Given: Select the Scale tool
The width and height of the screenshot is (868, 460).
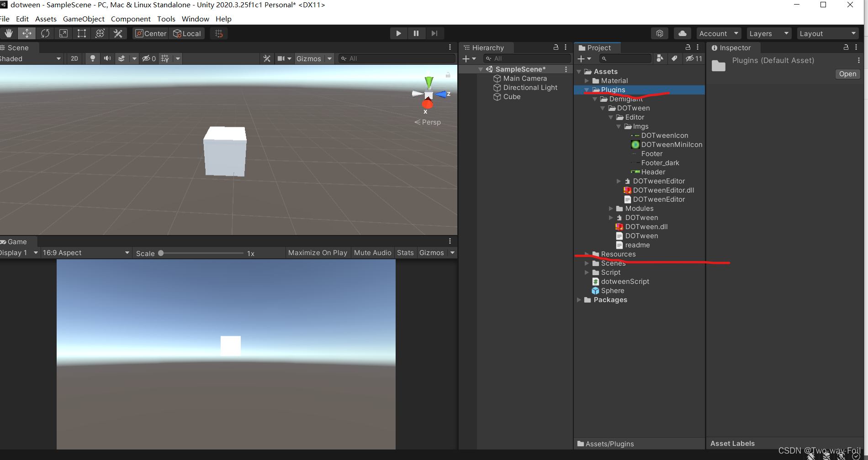Looking at the screenshot, I should (64, 33).
